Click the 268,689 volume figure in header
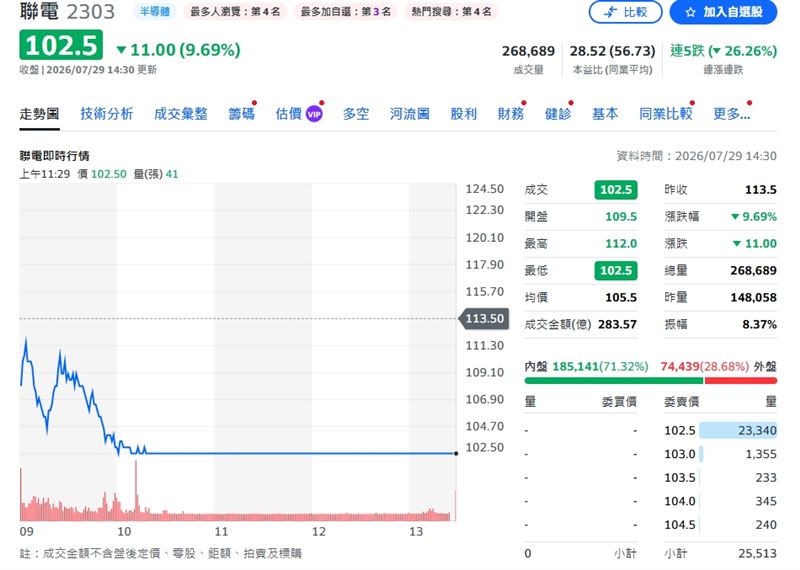 pos(528,51)
